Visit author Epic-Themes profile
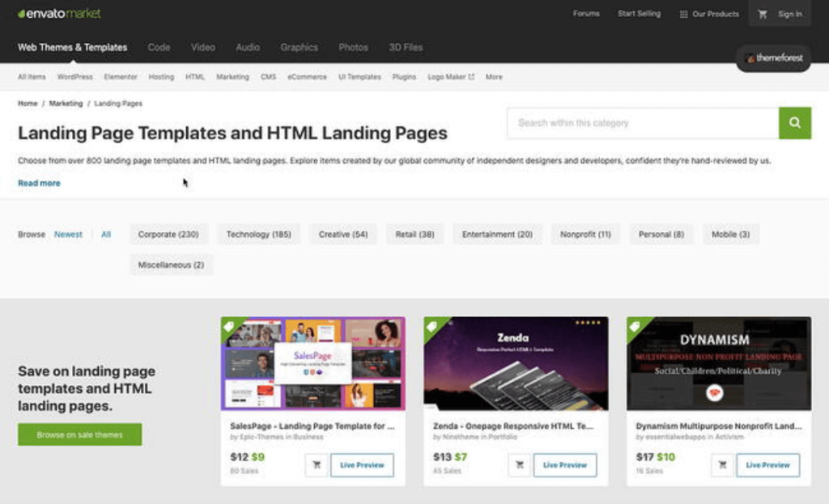Screen dimensions: 829x504 tap(260, 438)
